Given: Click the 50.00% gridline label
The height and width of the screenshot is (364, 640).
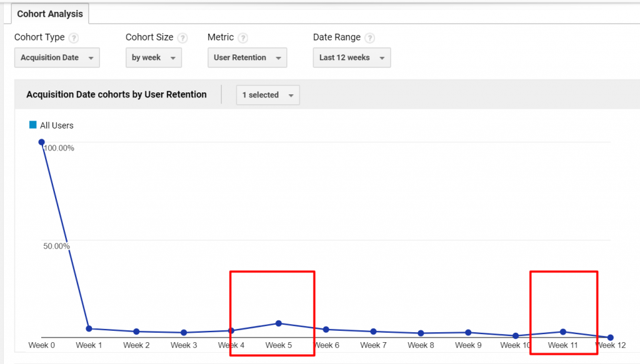Looking at the screenshot, I should tap(56, 246).
